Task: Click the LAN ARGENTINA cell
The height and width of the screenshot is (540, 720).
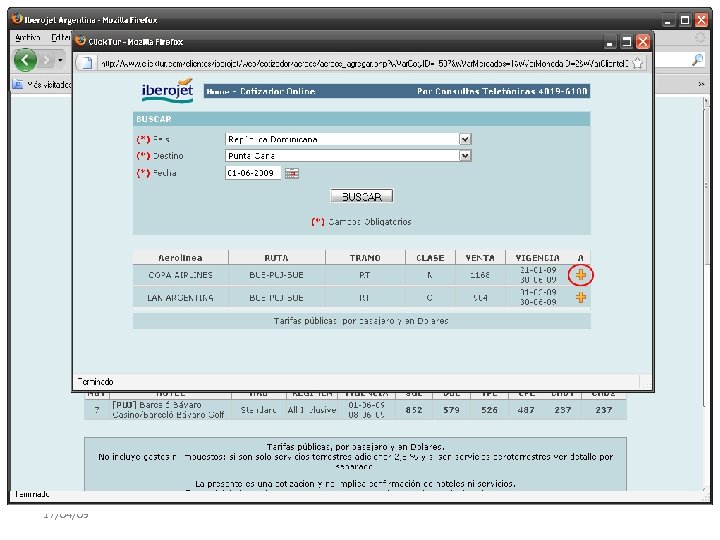Action: tap(180, 298)
